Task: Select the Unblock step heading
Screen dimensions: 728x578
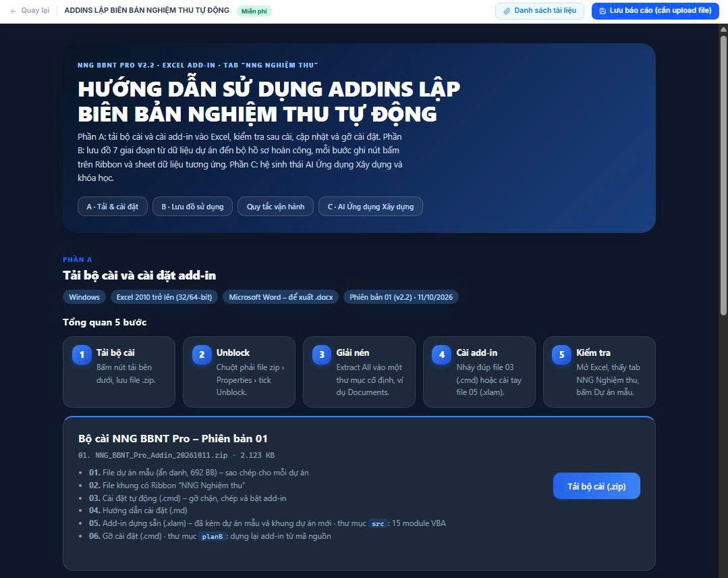Action: [233, 352]
